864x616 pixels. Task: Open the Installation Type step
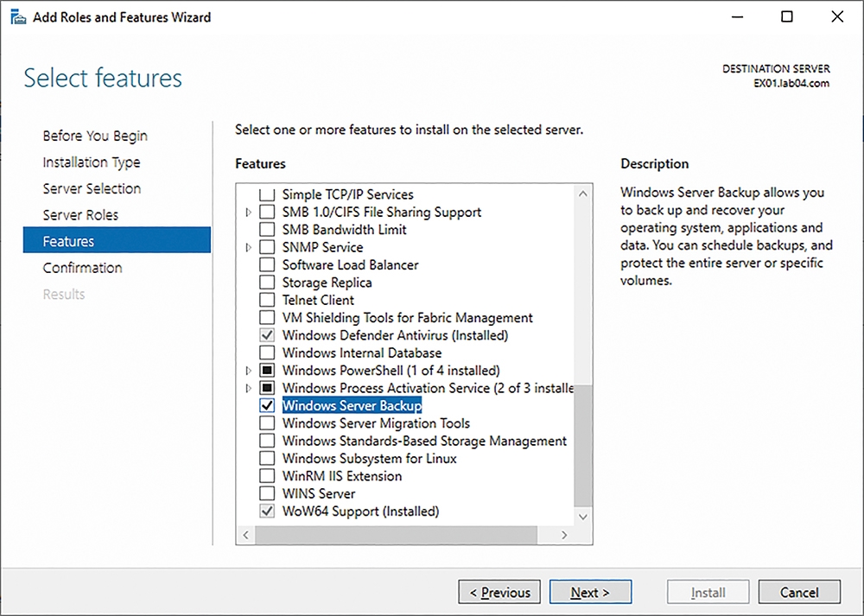tap(92, 162)
